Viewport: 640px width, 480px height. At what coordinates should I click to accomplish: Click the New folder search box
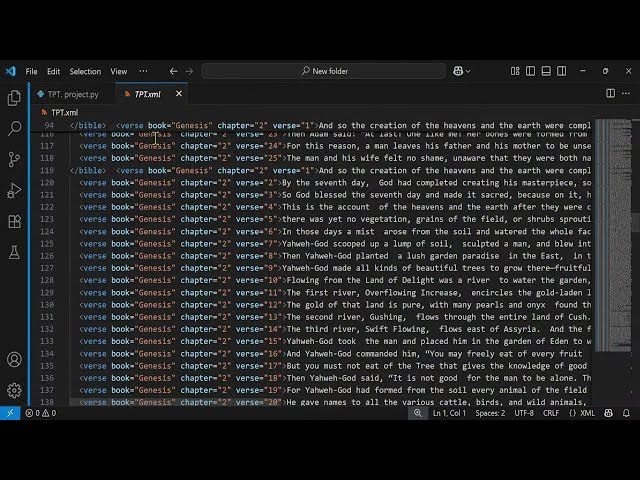pos(324,71)
